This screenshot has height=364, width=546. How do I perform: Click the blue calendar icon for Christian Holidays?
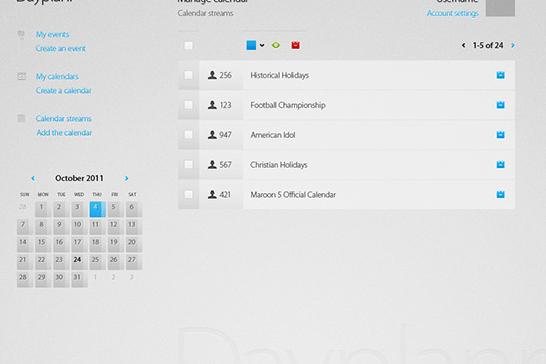click(x=500, y=164)
